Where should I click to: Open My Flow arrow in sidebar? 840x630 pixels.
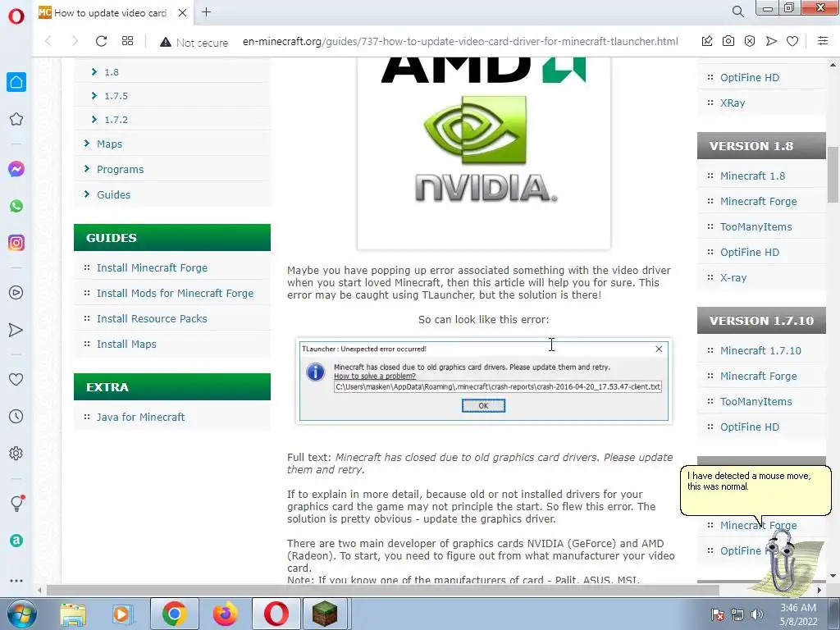pos(16,330)
